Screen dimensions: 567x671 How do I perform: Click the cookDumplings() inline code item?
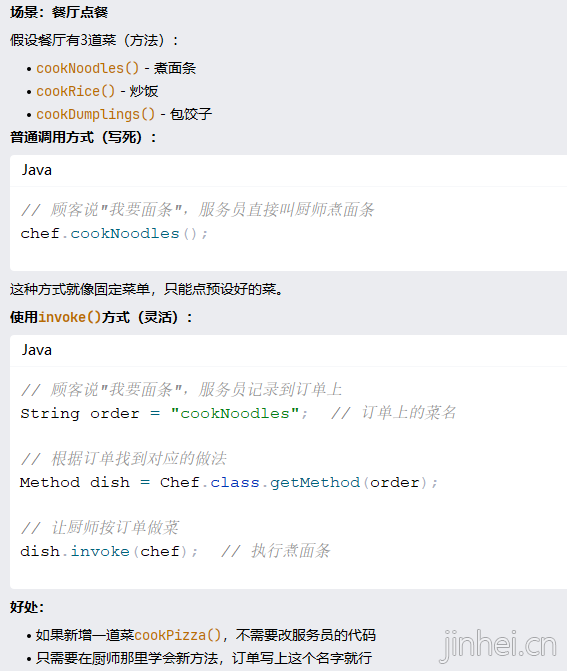click(x=95, y=114)
